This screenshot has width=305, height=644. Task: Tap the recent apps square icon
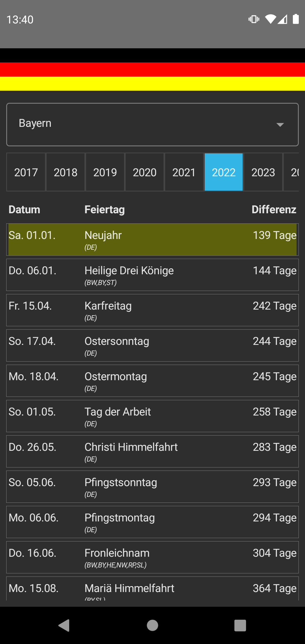[x=240, y=625]
